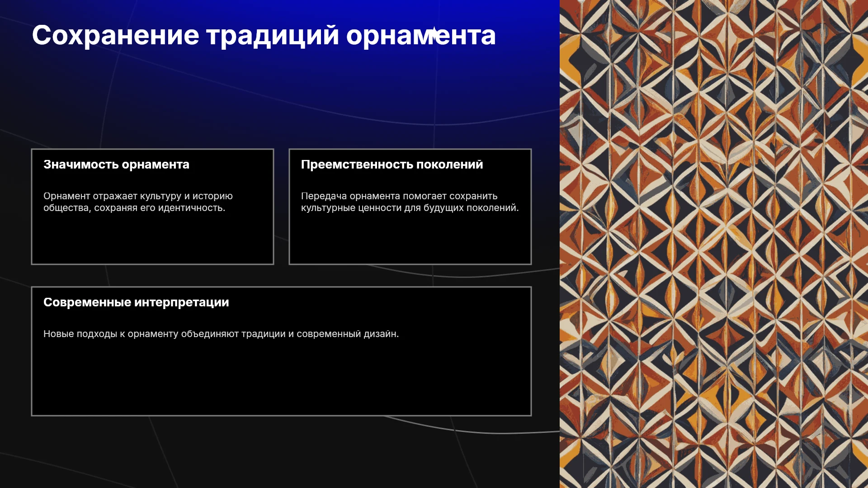Click the word 'традиций' in the title
868x488 pixels.
click(273, 36)
